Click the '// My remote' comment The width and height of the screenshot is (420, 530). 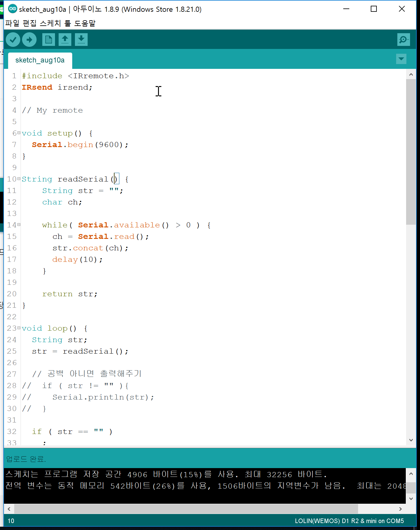(52, 110)
